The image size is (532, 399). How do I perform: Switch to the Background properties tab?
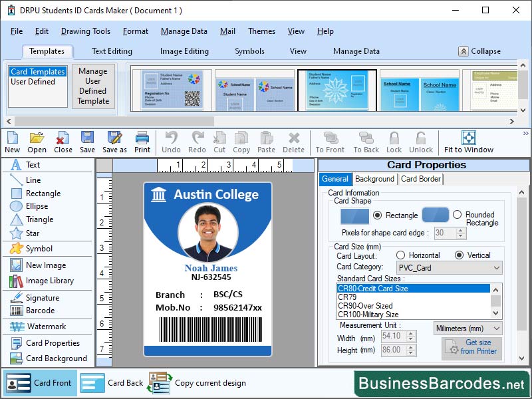pyautogui.click(x=374, y=179)
